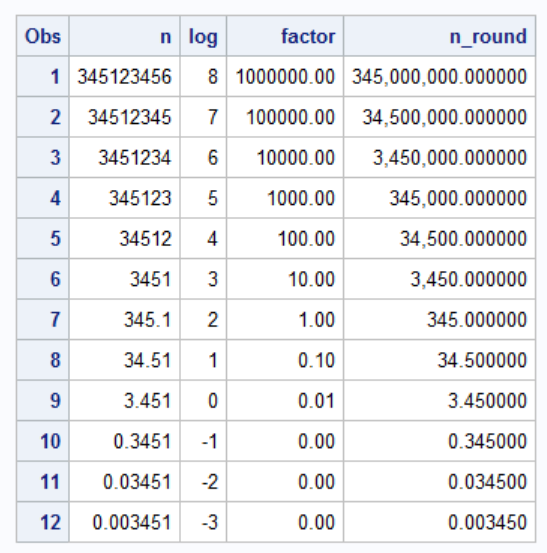Select the n cell showing 0.3451
547x553 pixels.
pos(124,441)
